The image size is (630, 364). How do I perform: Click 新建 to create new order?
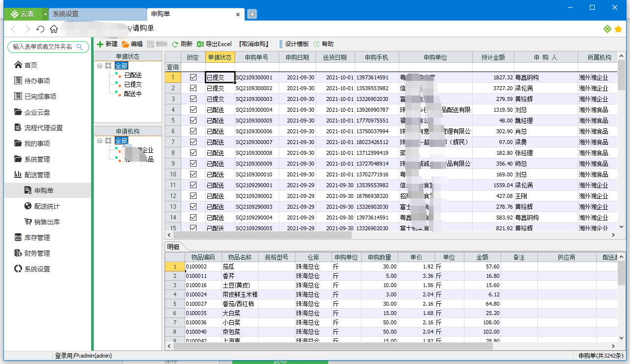pos(107,44)
